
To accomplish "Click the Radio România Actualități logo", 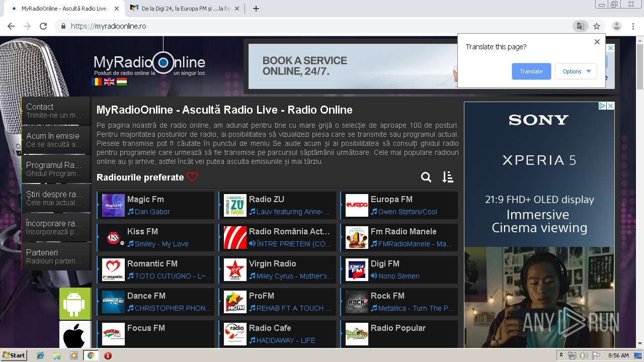I will pyautogui.click(x=235, y=237).
